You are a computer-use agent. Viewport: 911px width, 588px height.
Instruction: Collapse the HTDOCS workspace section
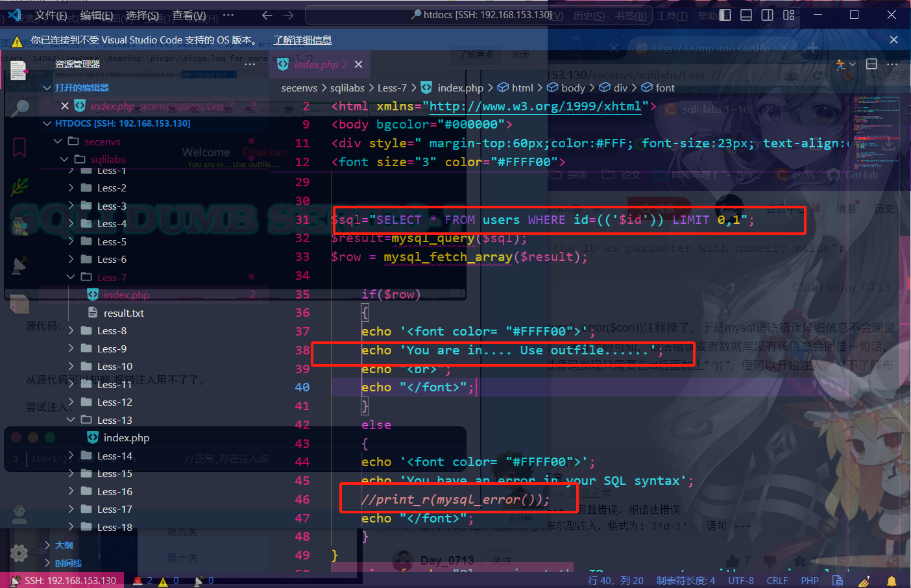[47, 123]
